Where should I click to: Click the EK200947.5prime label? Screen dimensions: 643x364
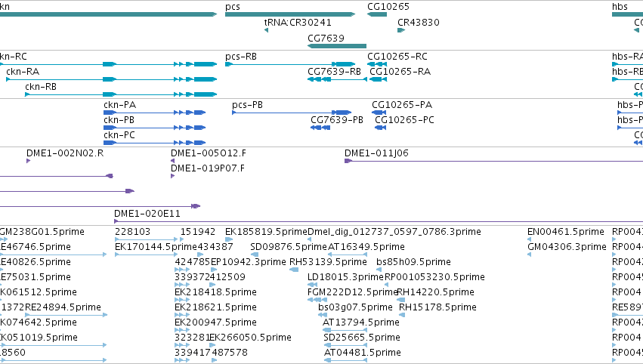[x=215, y=322]
